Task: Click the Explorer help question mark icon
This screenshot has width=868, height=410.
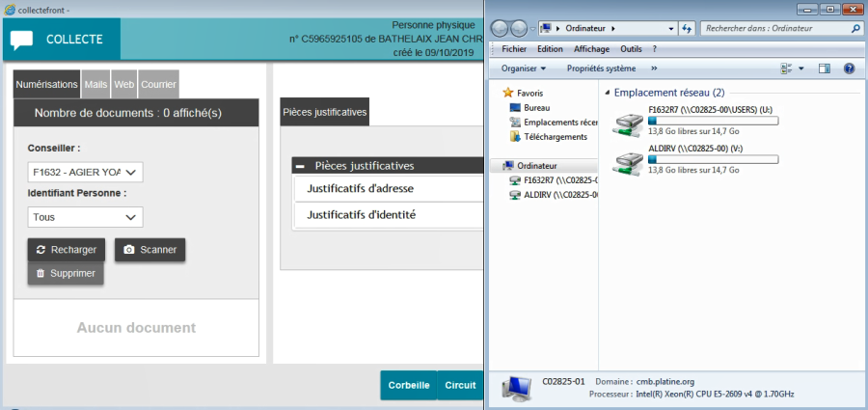Action: (850, 68)
